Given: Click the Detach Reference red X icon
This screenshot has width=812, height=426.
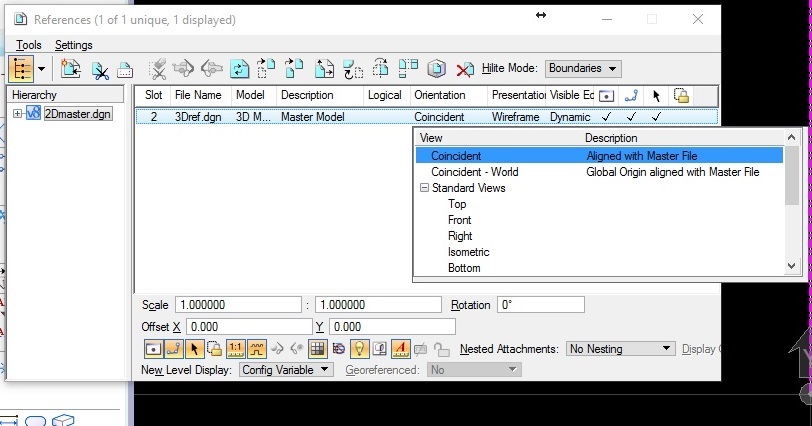Looking at the screenshot, I should point(465,69).
